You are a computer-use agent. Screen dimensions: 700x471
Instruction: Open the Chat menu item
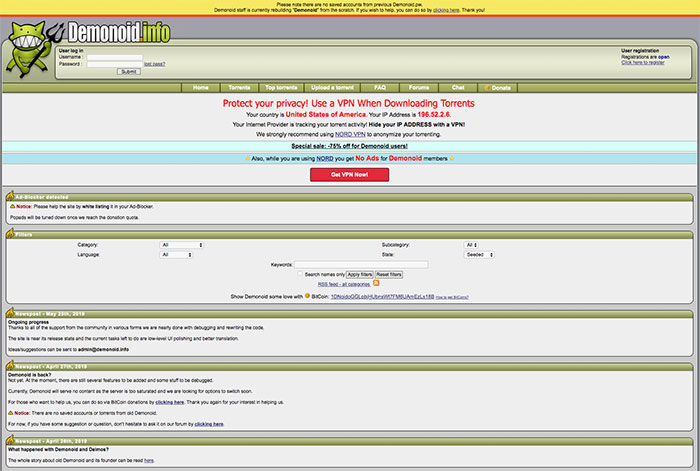point(458,88)
